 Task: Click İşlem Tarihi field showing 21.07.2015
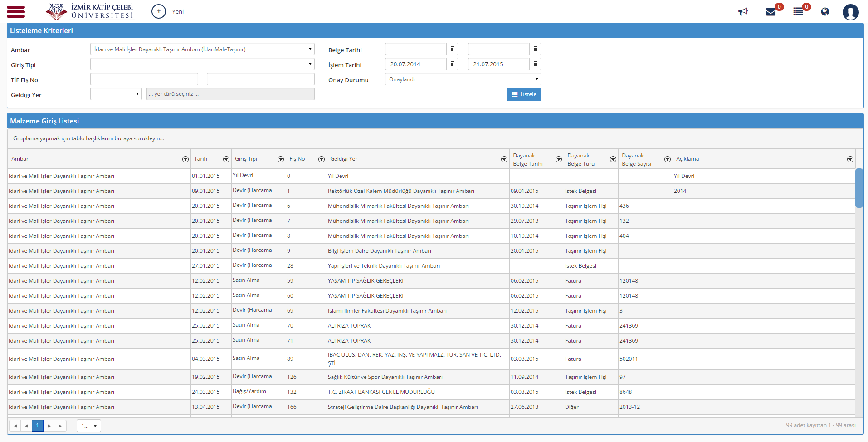(499, 64)
